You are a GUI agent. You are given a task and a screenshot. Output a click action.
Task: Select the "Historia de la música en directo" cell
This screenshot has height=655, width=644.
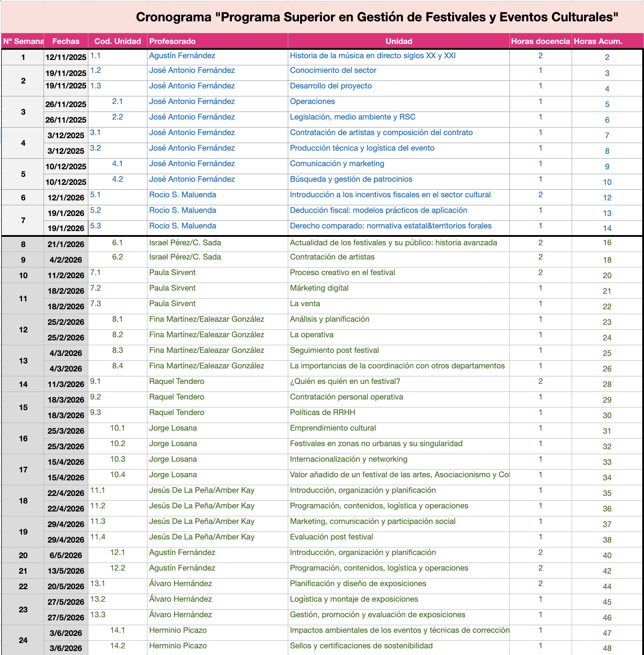coord(373,56)
